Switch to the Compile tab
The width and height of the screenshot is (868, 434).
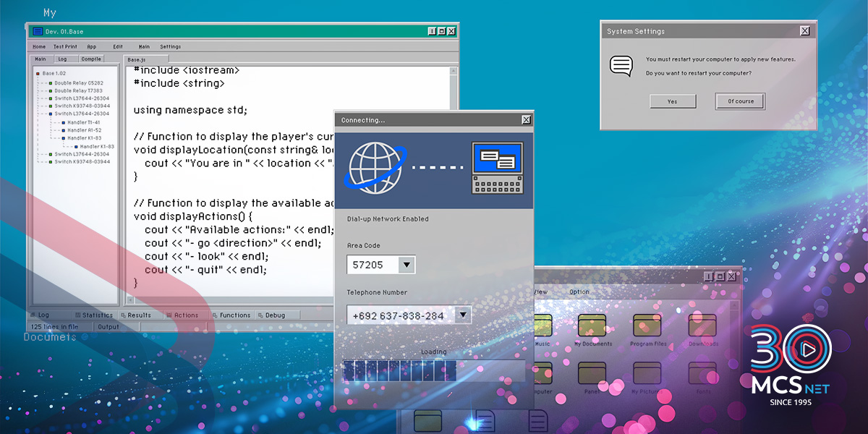91,59
